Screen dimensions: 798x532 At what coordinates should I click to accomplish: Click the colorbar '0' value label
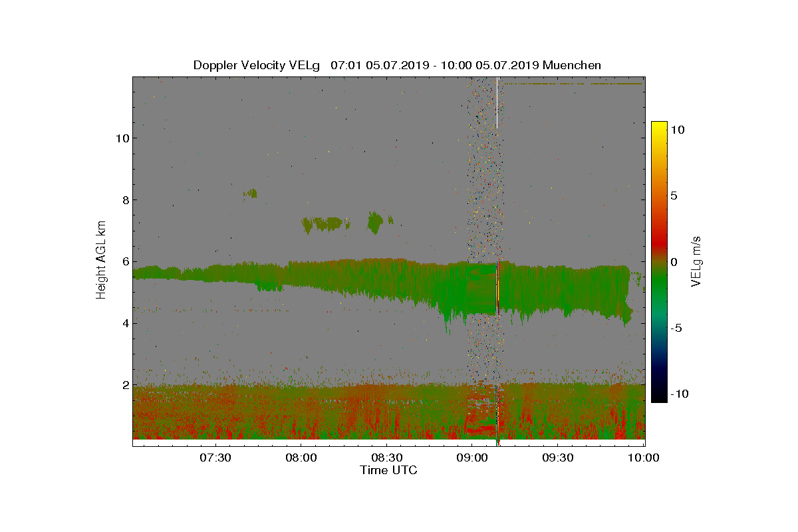tap(674, 262)
